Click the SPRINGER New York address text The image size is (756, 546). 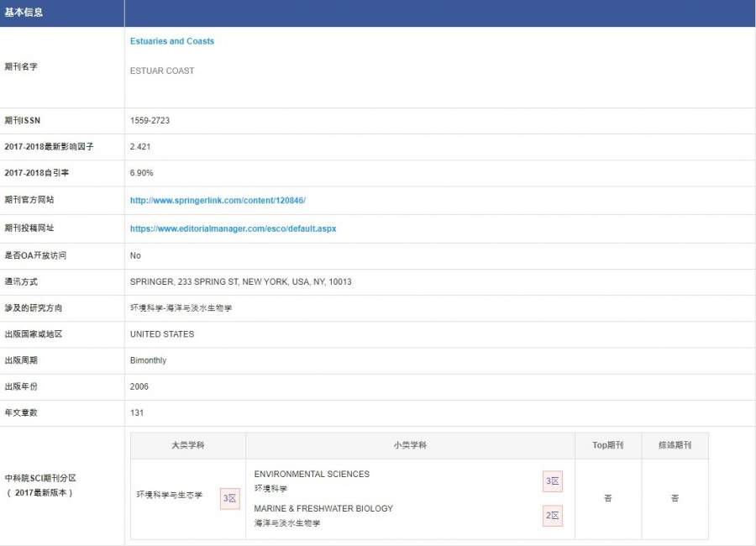(x=240, y=282)
